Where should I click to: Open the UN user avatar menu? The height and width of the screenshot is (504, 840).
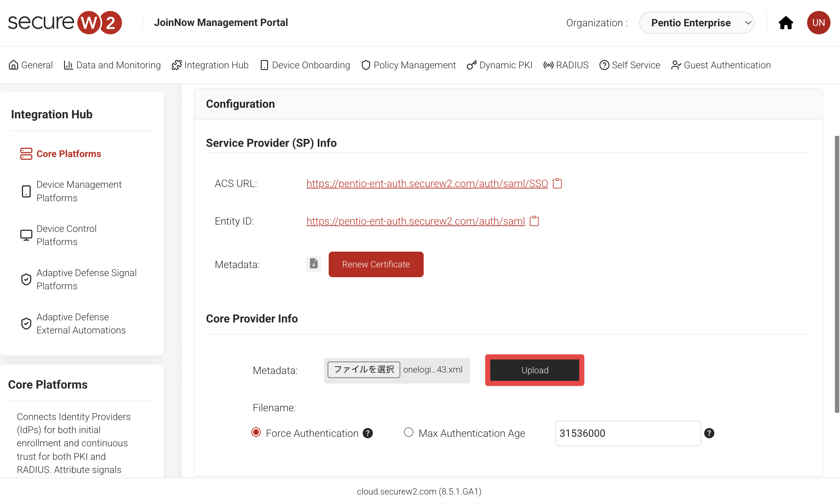(819, 23)
